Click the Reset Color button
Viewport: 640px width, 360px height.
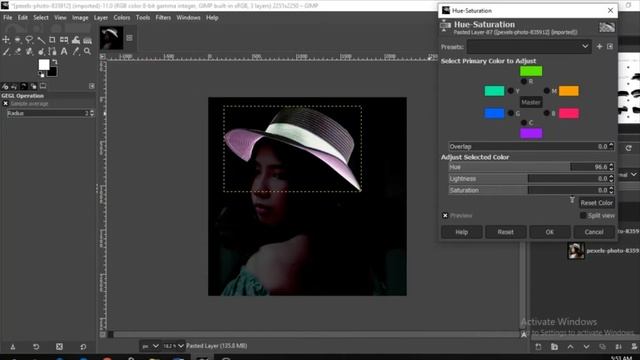pyautogui.click(x=596, y=203)
